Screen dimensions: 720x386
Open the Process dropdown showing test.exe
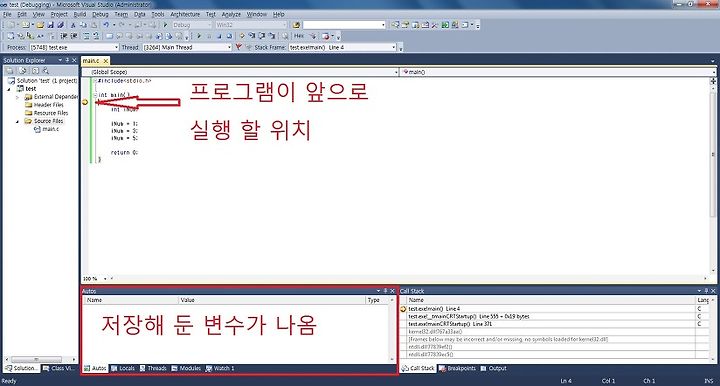coord(74,47)
